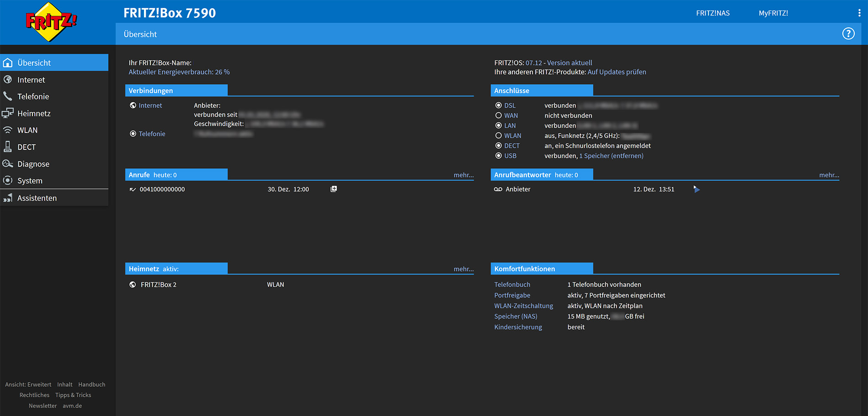Click the Telefonie phone icon in sidebar

point(8,96)
